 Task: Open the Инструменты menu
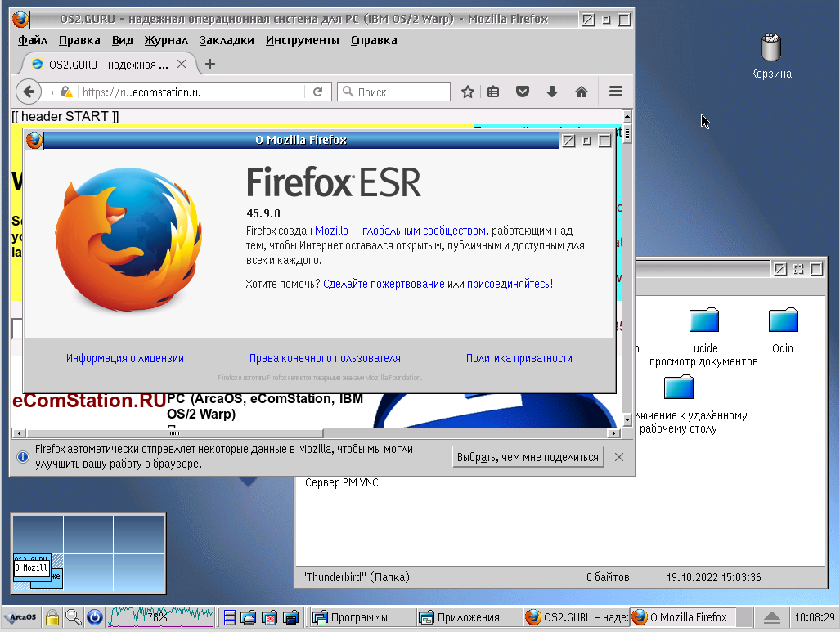click(302, 40)
